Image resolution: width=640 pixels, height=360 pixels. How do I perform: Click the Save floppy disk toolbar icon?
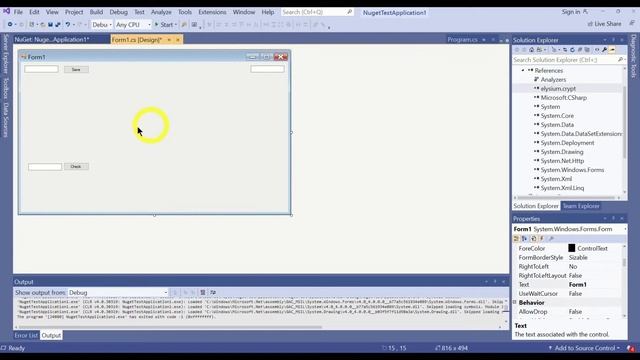[50, 24]
